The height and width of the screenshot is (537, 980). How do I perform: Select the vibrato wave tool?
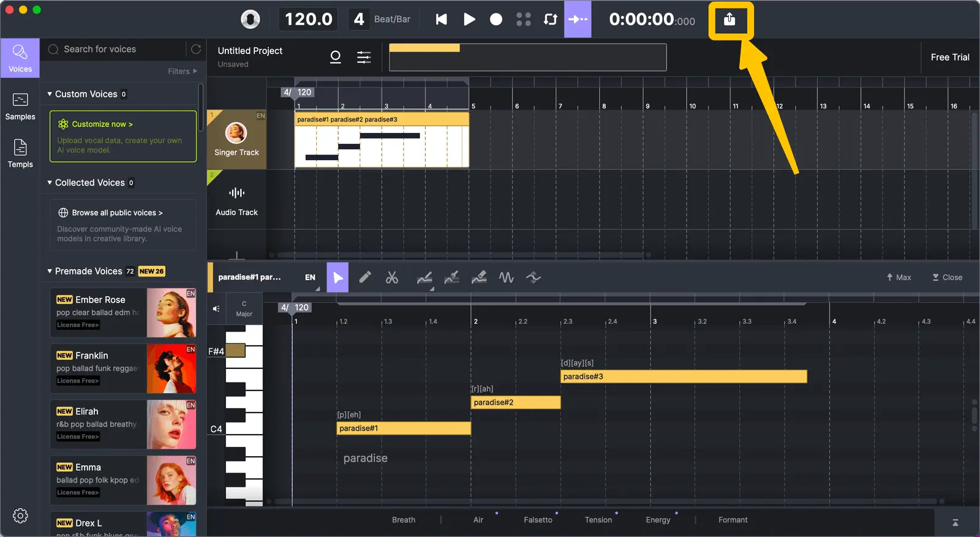[506, 278]
